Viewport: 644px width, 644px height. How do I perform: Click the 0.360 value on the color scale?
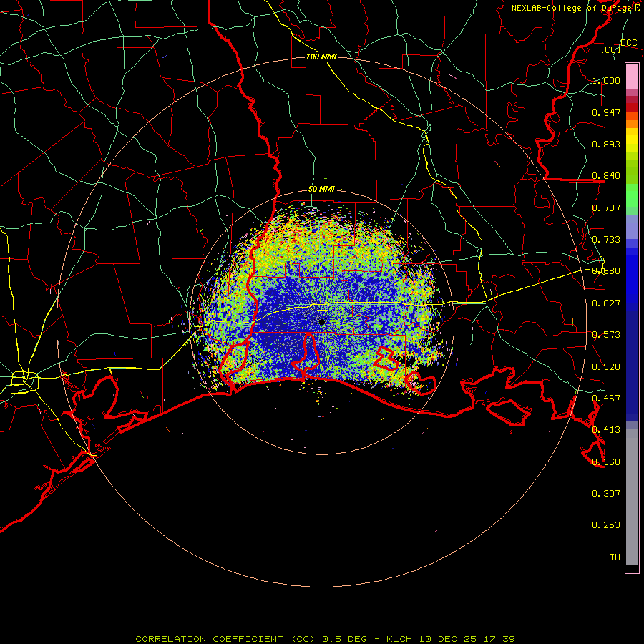point(606,462)
